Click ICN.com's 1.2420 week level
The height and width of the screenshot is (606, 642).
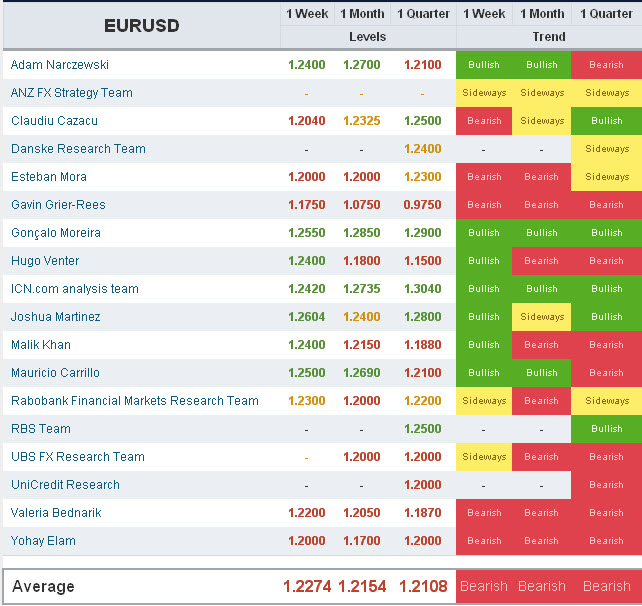pyautogui.click(x=307, y=289)
